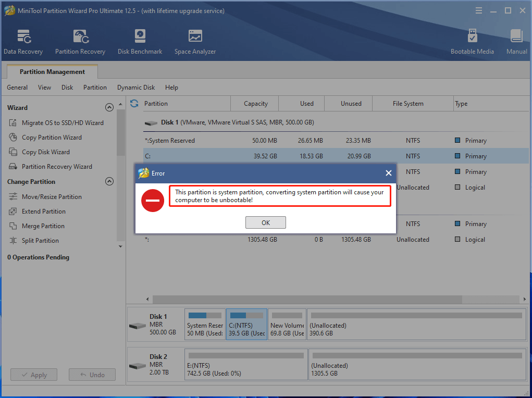Click Split Partition link
Viewport: 532px width, 398px height.
tap(40, 241)
